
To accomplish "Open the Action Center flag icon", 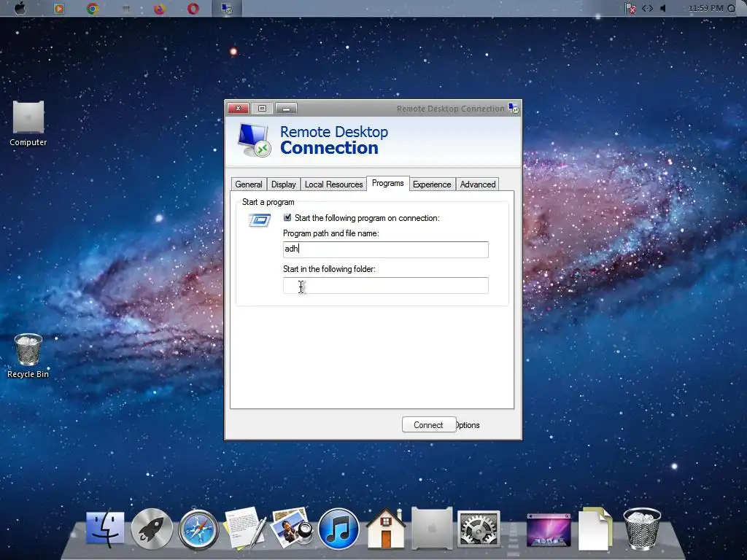I will [630, 8].
